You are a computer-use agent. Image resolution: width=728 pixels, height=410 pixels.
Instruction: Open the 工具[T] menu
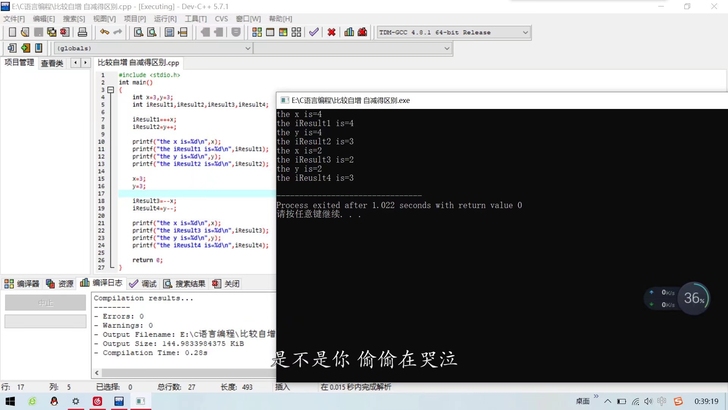pyautogui.click(x=195, y=19)
